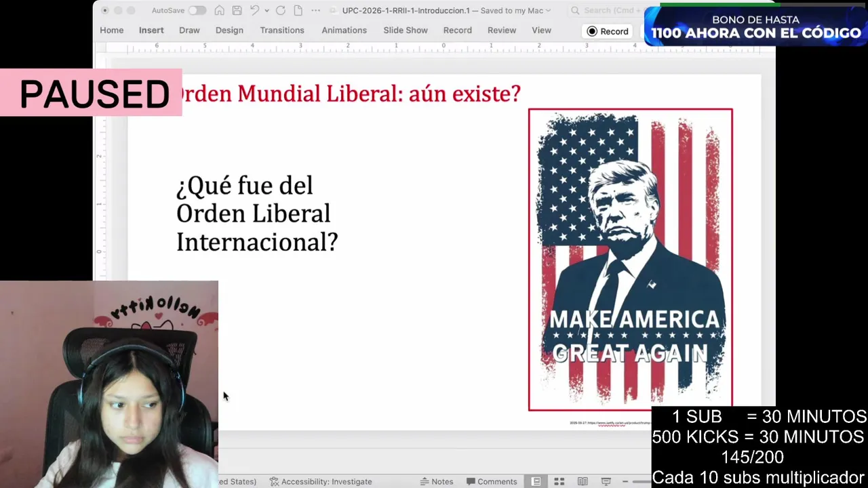The width and height of the screenshot is (868, 488).
Task: Undo the last action
Action: pos(254,10)
